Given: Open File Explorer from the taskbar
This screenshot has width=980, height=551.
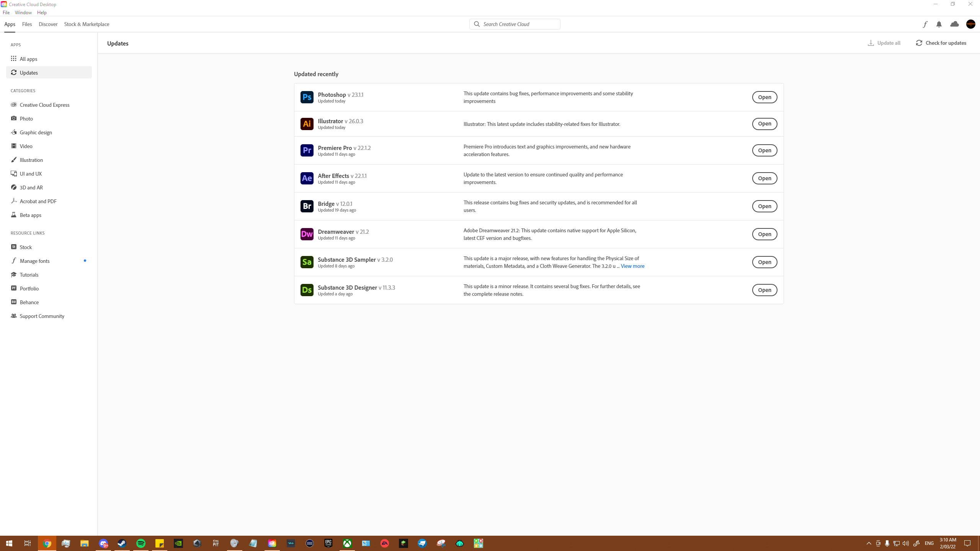Looking at the screenshot, I should (x=85, y=543).
